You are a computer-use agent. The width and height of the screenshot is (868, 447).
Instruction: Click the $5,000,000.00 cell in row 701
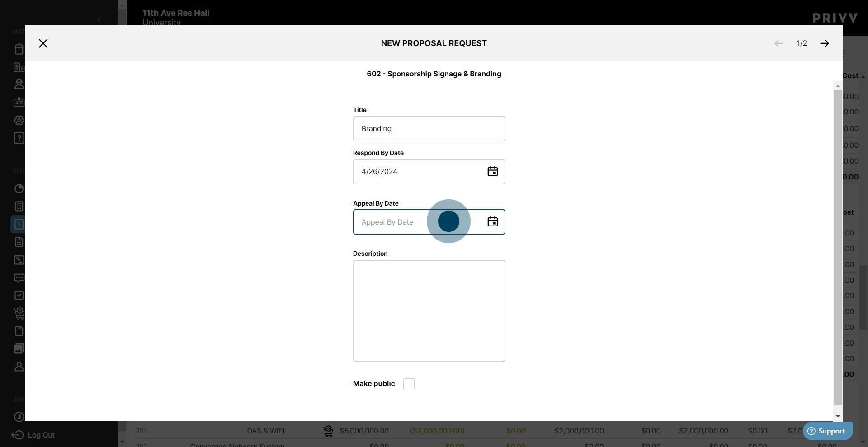364,431
